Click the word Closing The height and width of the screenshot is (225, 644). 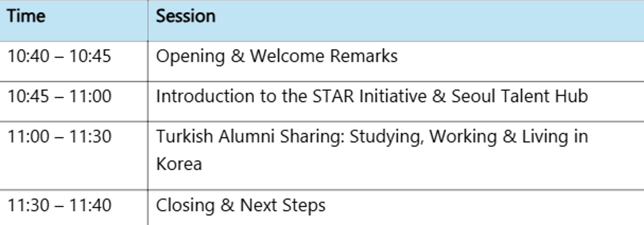(x=185, y=205)
